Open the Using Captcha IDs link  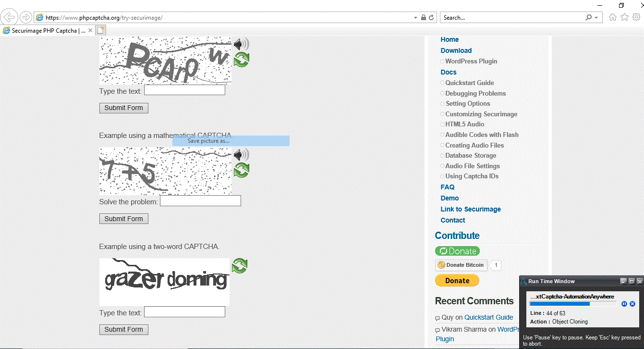click(x=472, y=176)
